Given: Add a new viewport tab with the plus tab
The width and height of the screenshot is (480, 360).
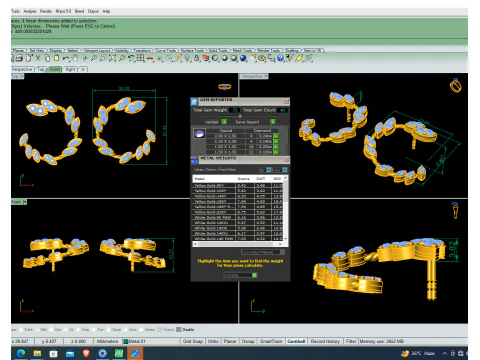Looking at the screenshot, I should point(83,69).
